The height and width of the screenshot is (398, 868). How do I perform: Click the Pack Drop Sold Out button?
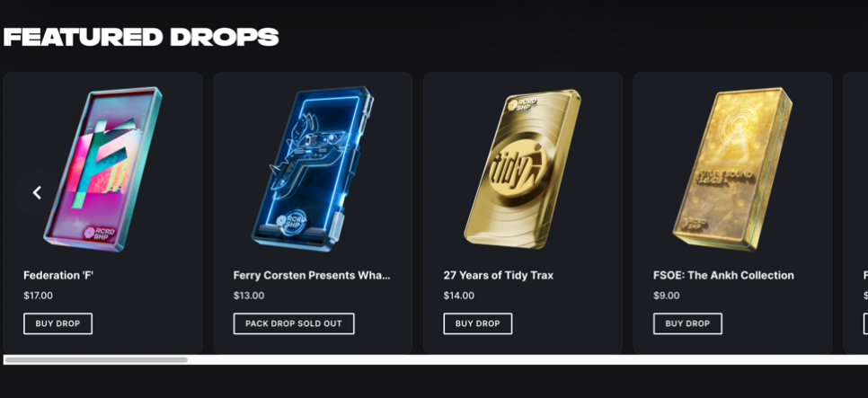tap(294, 323)
